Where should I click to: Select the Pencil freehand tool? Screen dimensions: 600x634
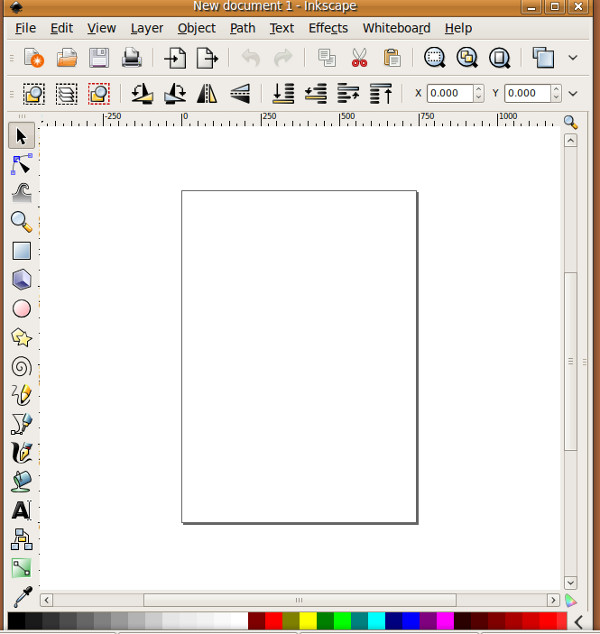click(21, 395)
